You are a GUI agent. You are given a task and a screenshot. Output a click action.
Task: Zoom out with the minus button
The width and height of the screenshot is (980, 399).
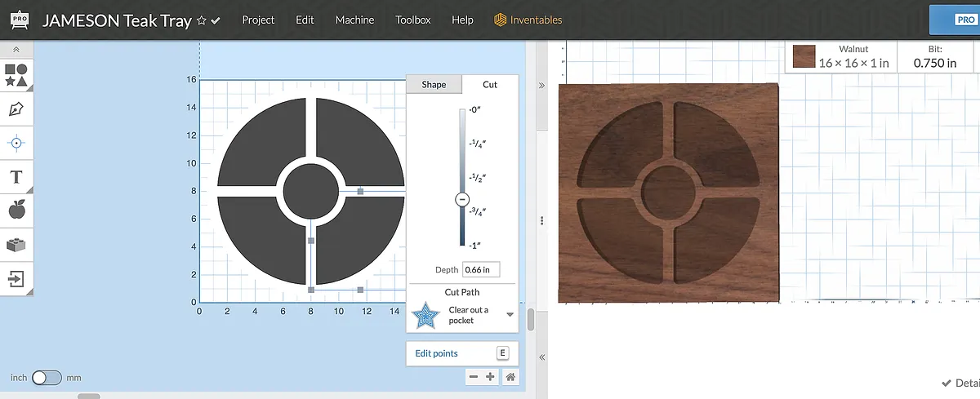coord(474,376)
